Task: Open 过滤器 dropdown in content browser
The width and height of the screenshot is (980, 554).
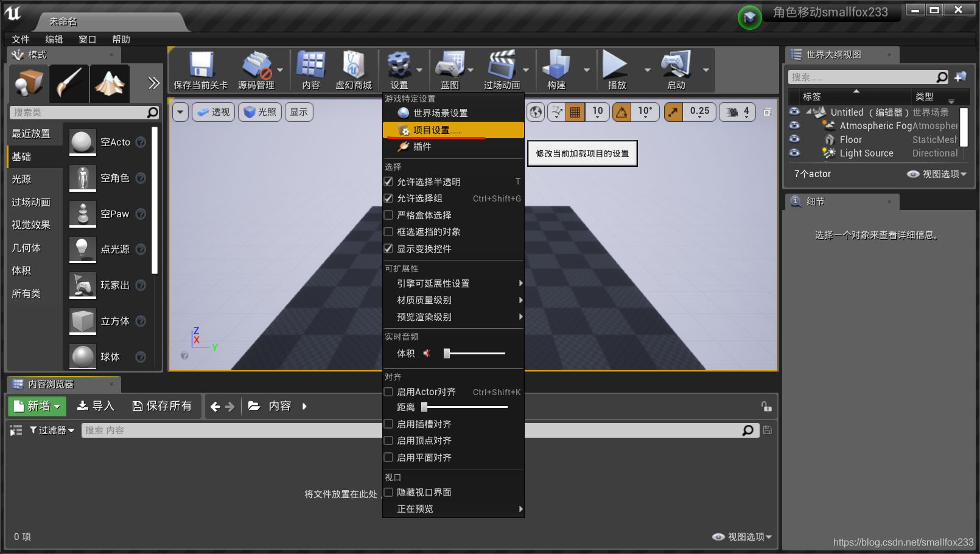Action: pos(52,430)
